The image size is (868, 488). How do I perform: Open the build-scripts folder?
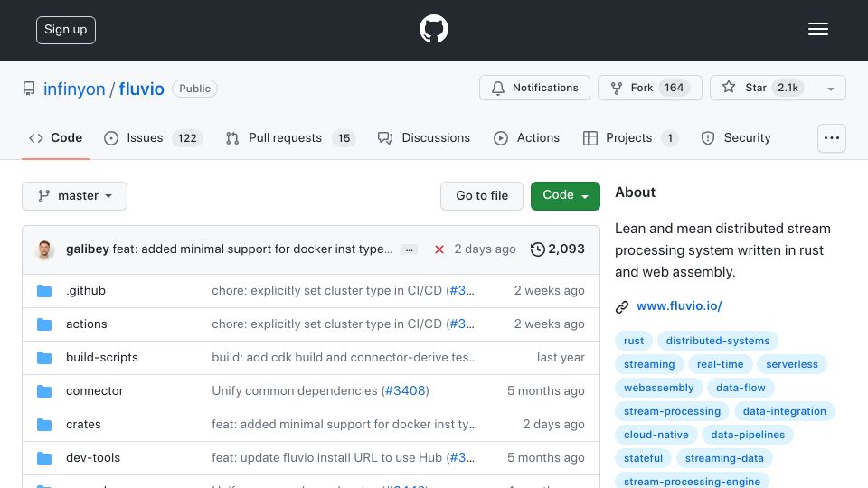[x=102, y=358]
